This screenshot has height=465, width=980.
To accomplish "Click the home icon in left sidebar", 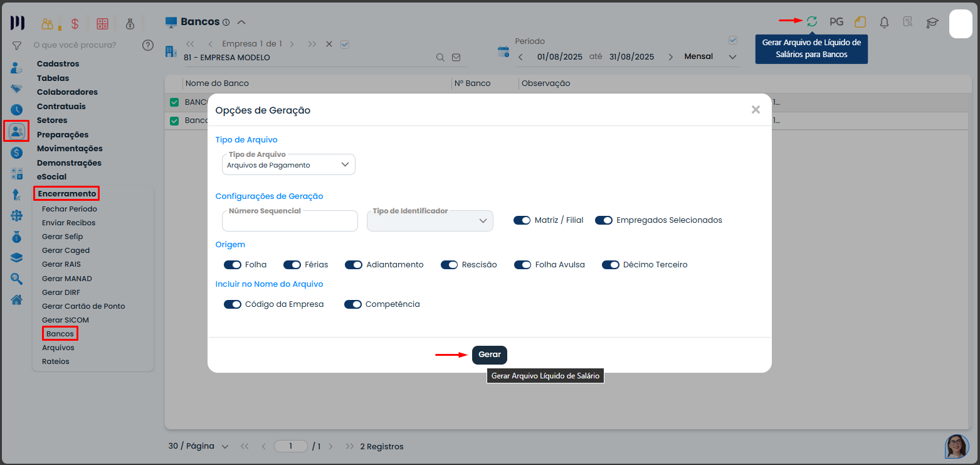I will (x=17, y=299).
